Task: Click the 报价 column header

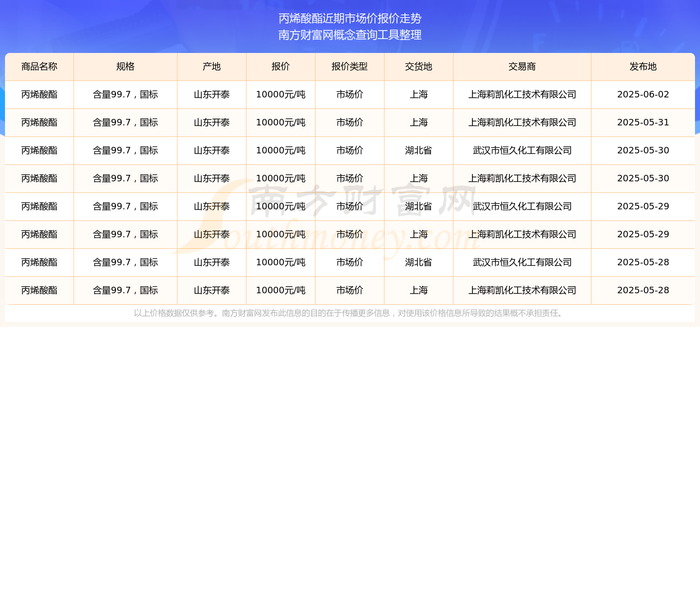Action: tap(281, 66)
